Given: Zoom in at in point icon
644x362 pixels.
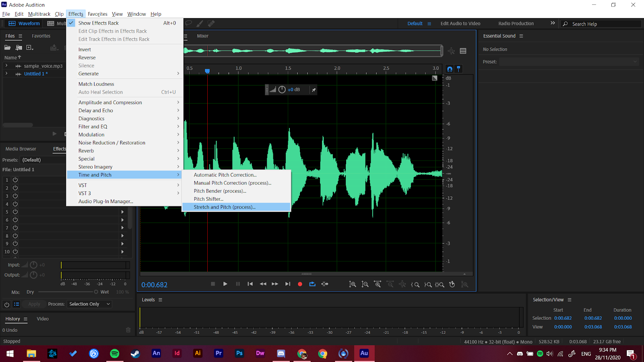Looking at the screenshot, I should [415, 284].
